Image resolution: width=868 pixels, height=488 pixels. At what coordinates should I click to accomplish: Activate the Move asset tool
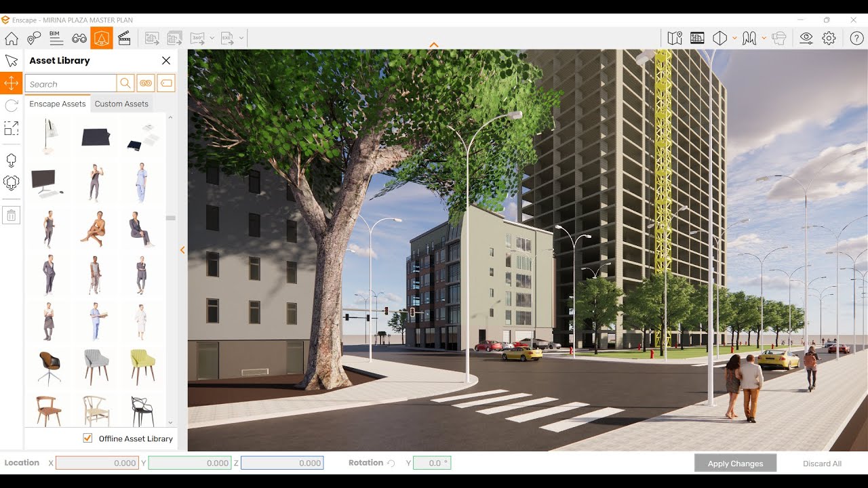(11, 83)
